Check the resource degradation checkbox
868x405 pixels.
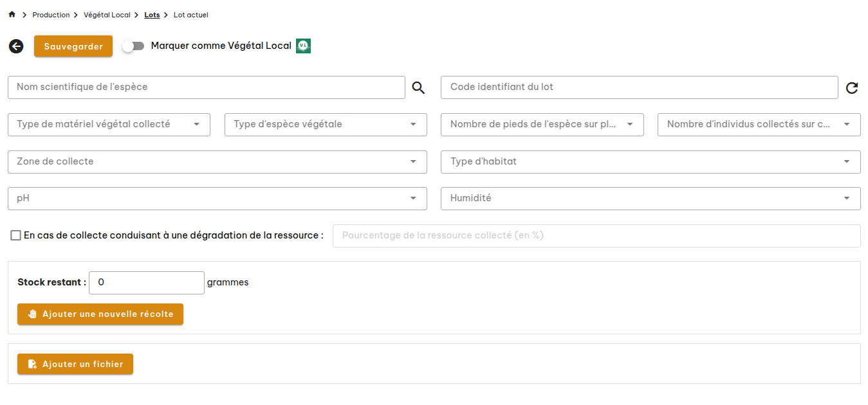[16, 236]
